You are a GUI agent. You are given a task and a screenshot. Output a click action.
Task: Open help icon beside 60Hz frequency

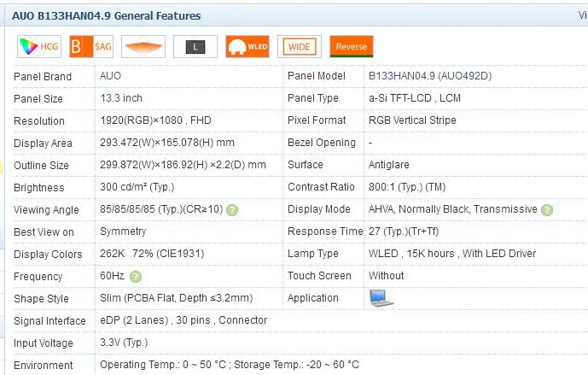(136, 277)
